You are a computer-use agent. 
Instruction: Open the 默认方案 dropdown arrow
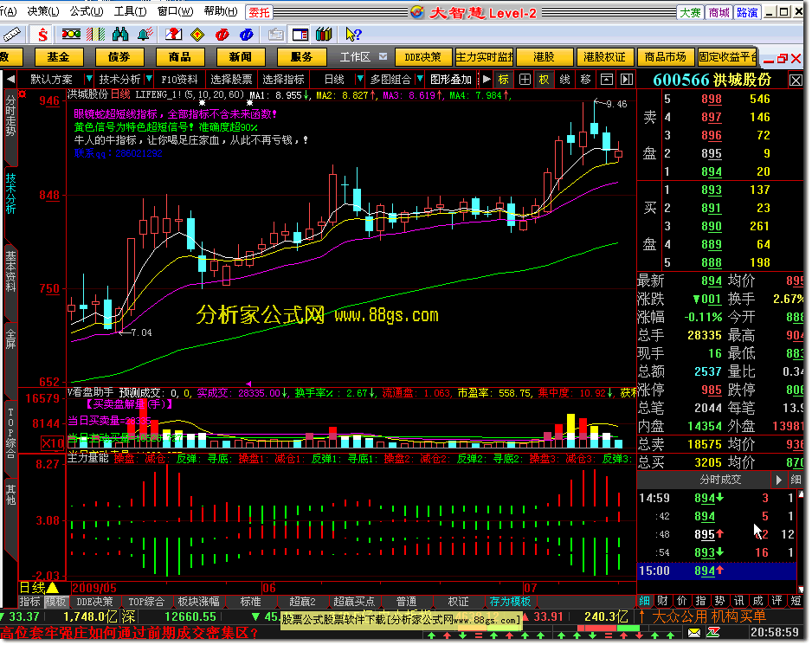click(89, 80)
